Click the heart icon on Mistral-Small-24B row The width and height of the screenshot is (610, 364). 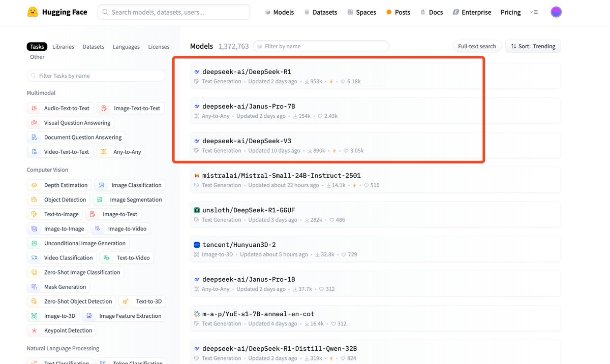(366, 185)
